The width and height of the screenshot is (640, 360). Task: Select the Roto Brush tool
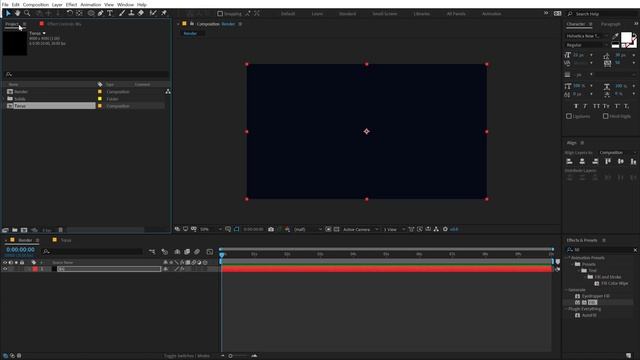click(x=153, y=13)
